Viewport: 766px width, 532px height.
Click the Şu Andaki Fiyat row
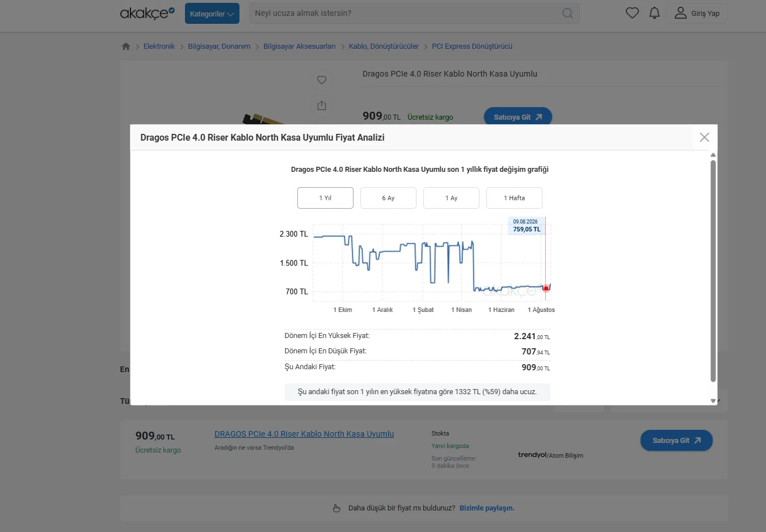pos(417,368)
